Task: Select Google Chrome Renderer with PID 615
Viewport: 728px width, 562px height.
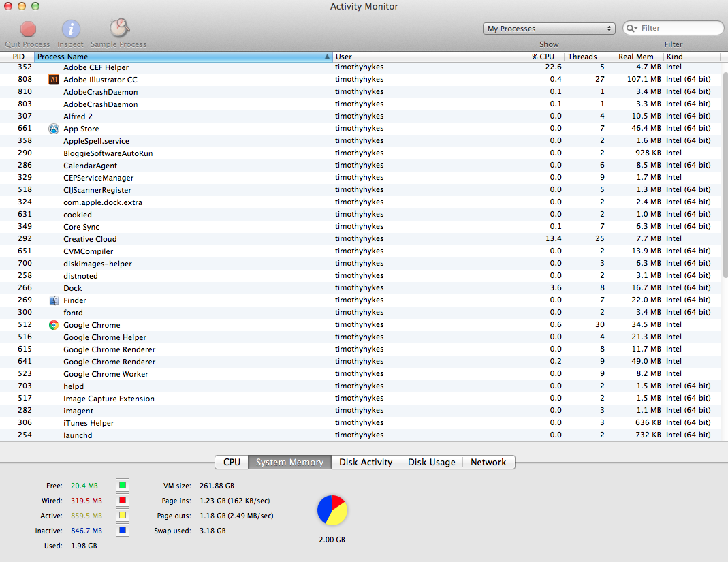Action: pyautogui.click(x=360, y=349)
